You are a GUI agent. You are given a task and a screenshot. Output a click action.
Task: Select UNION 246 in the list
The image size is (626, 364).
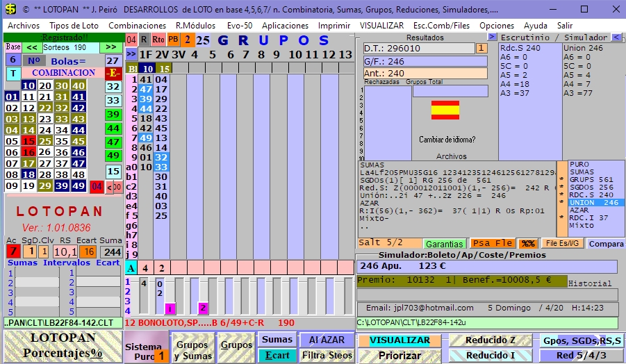point(595,203)
